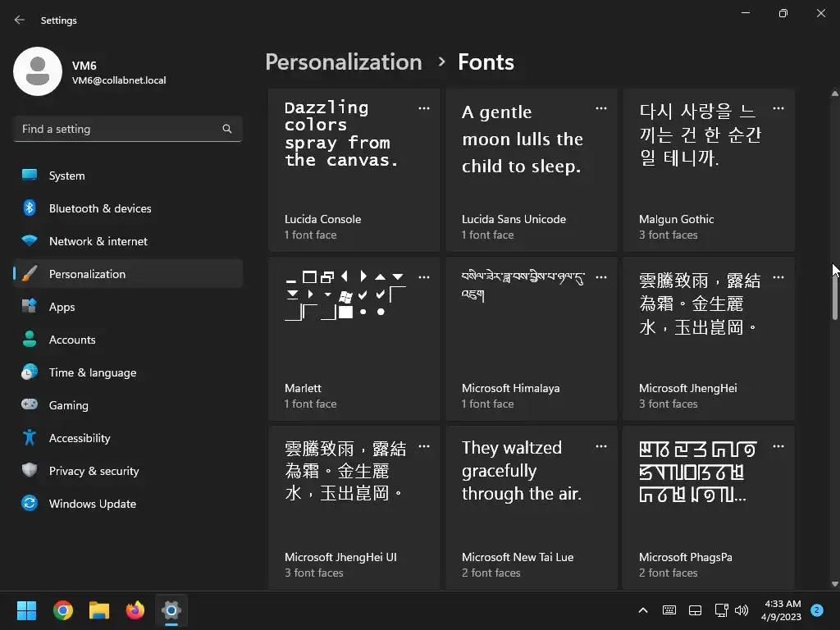
Task: Select the Personalization paintbrush icon
Action: 30,274
